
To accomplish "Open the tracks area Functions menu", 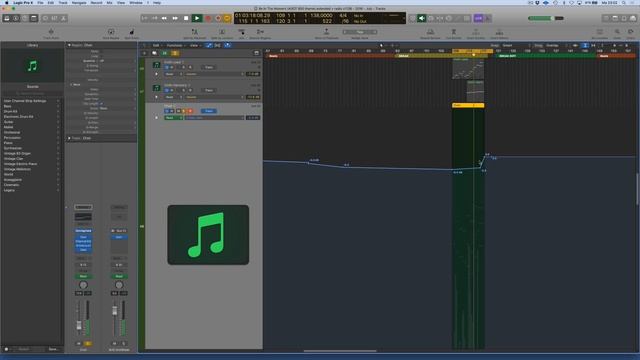I will 175,45.
